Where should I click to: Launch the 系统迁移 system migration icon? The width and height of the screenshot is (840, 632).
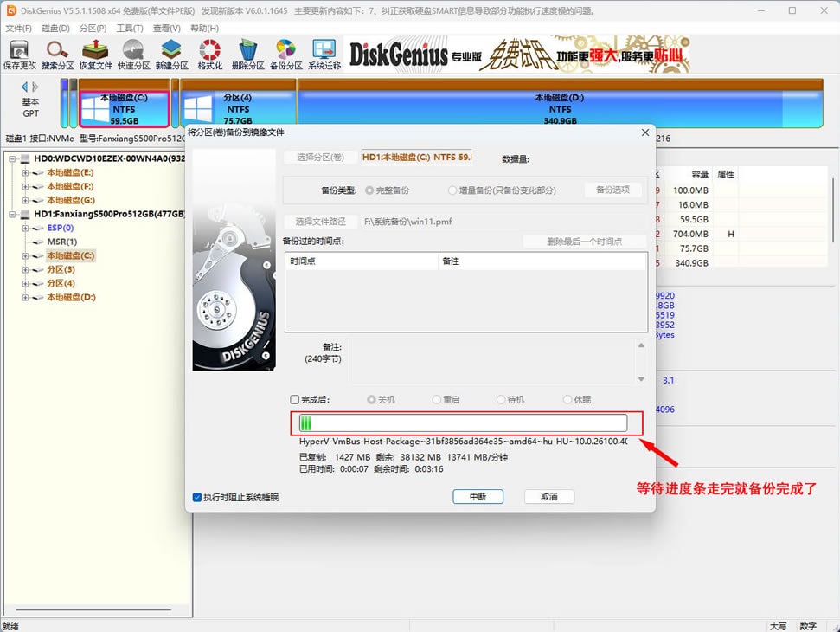[x=324, y=52]
